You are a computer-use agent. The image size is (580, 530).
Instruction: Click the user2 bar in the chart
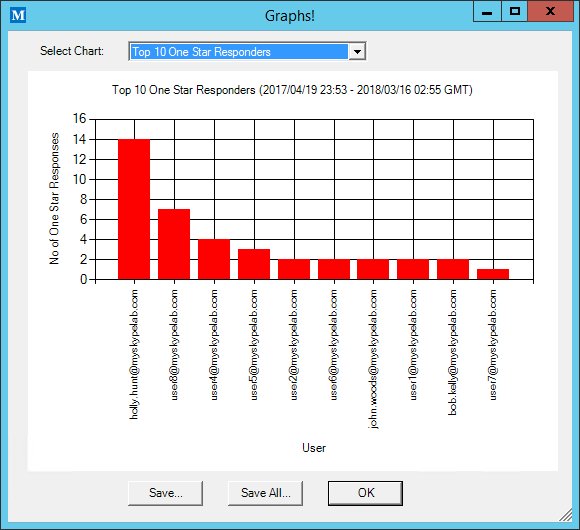pos(294,269)
